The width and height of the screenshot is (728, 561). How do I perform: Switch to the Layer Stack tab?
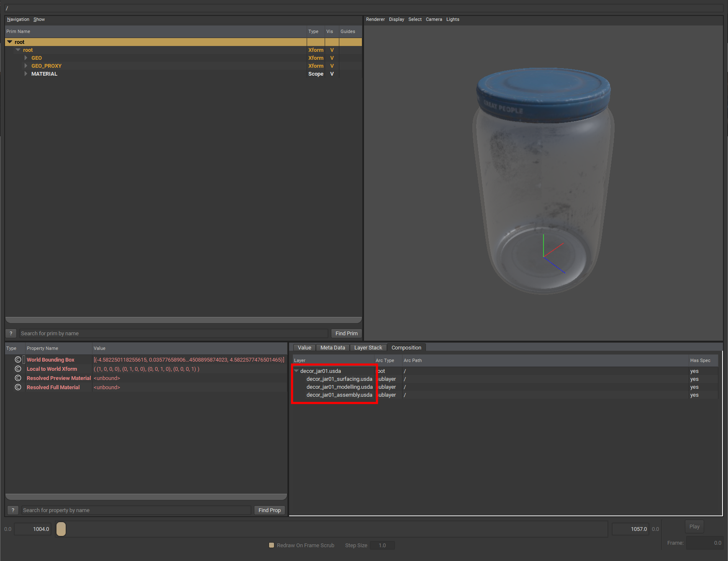click(368, 347)
